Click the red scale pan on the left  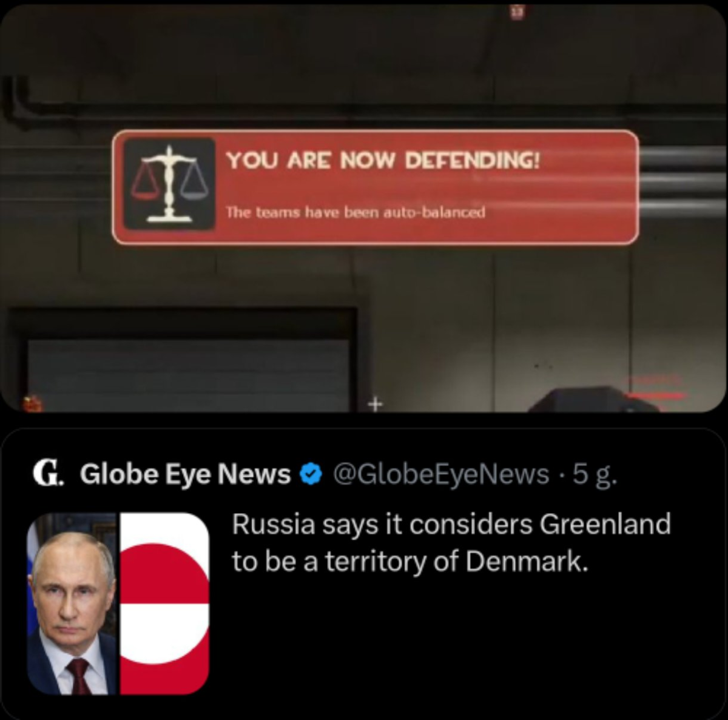[x=144, y=184]
